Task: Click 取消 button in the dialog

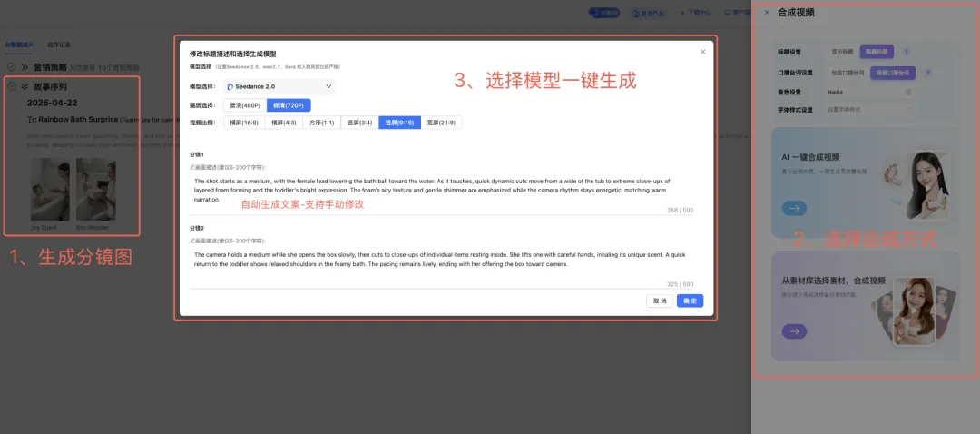Action: pyautogui.click(x=660, y=301)
